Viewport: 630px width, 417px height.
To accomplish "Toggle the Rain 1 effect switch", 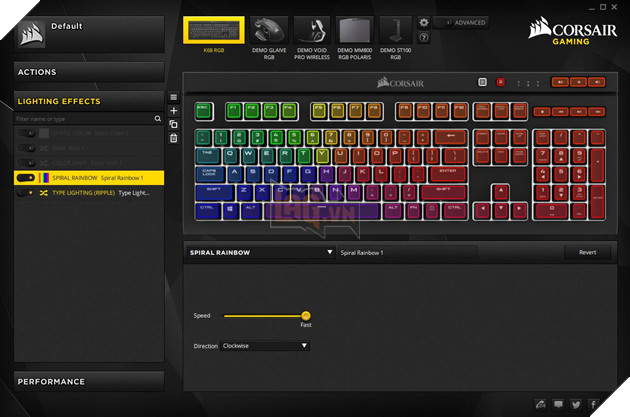I will point(26,148).
